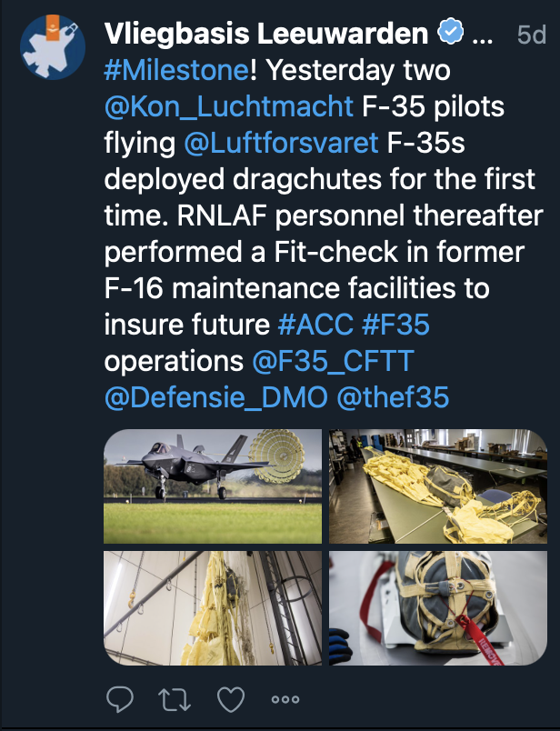The width and height of the screenshot is (560, 731).
Task: Open the #ACC hashtag
Action: (315, 325)
